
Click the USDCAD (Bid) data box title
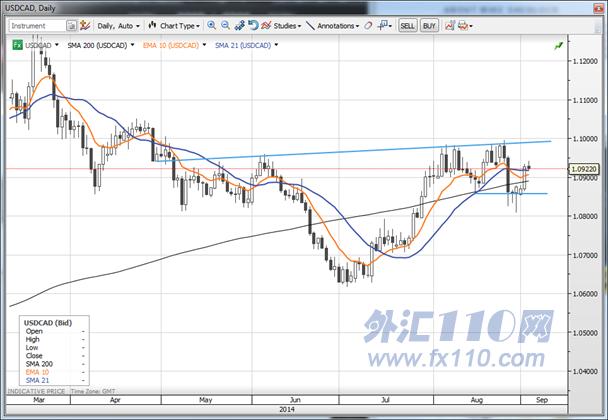(48, 323)
